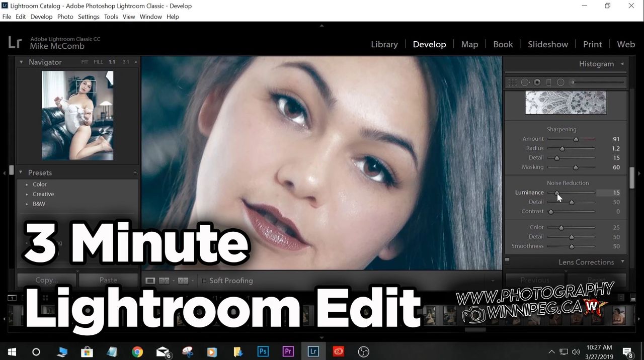Click the Sharpening Amount slider handle
The width and height of the screenshot is (644, 360).
coord(576,139)
